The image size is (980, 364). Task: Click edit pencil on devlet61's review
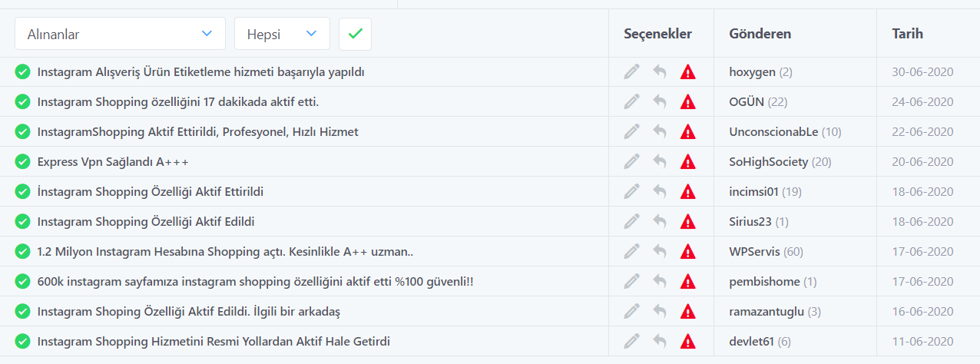pos(631,342)
